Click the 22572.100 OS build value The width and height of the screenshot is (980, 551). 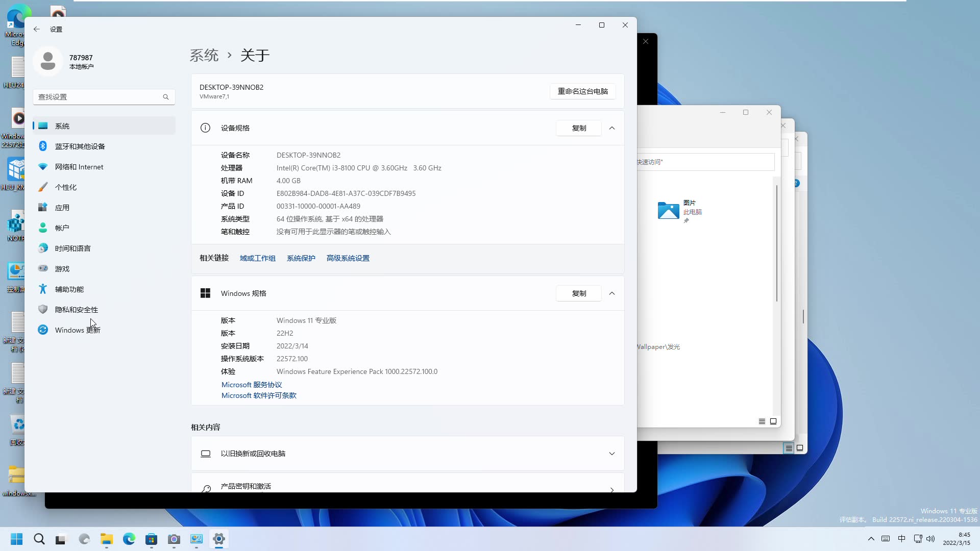tap(292, 359)
